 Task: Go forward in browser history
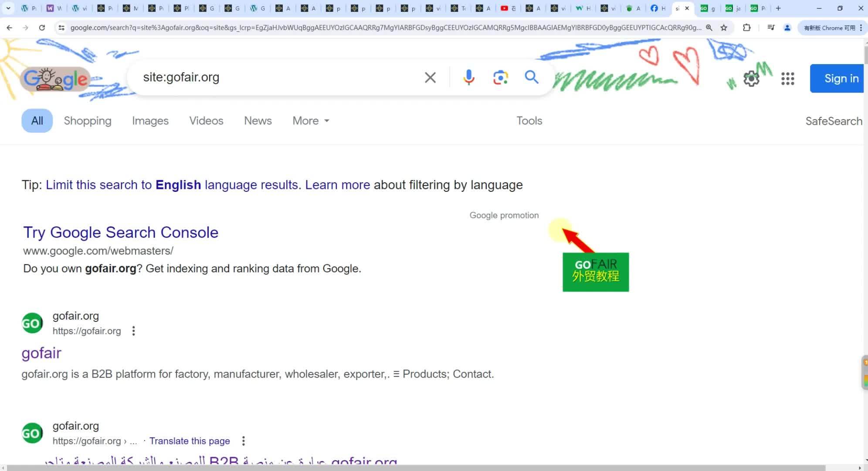pyautogui.click(x=25, y=27)
